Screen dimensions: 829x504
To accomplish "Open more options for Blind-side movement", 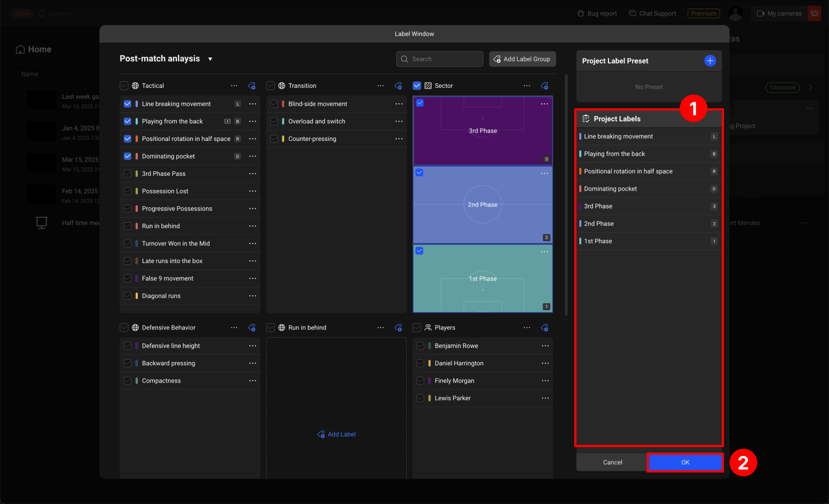I will (399, 104).
